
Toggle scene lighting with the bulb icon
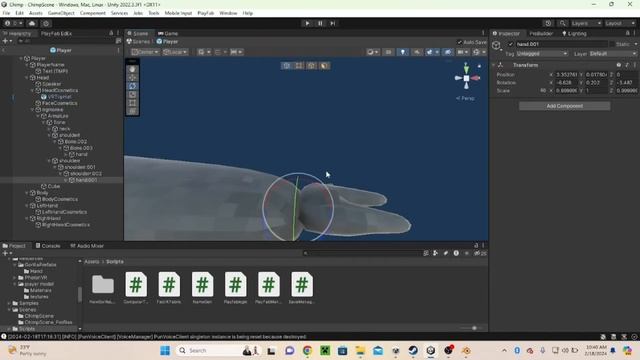pyautogui.click(x=402, y=52)
